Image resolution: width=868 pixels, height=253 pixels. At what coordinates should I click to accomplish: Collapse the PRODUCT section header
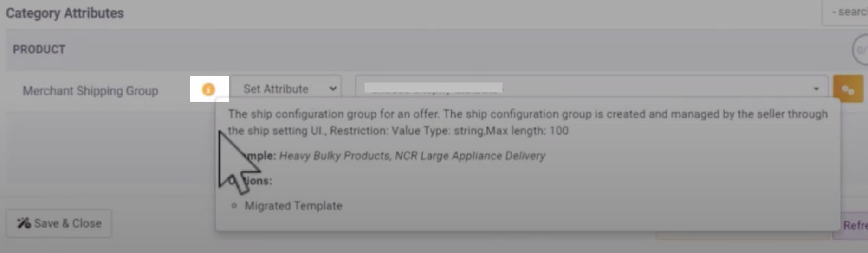(39, 50)
